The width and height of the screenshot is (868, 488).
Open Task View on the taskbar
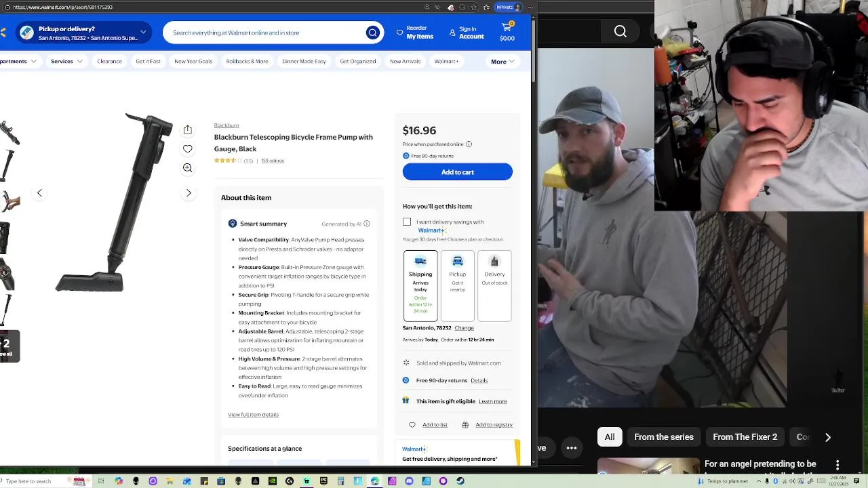(101, 481)
